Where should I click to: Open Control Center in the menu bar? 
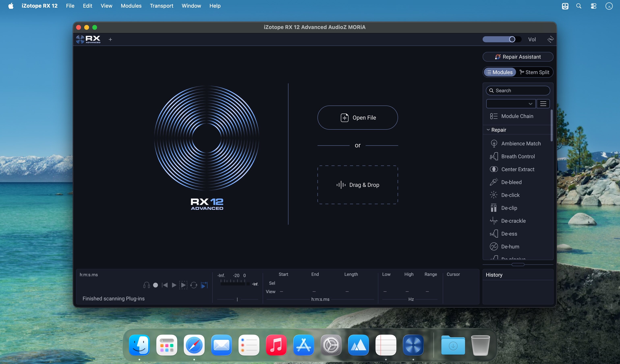click(594, 6)
